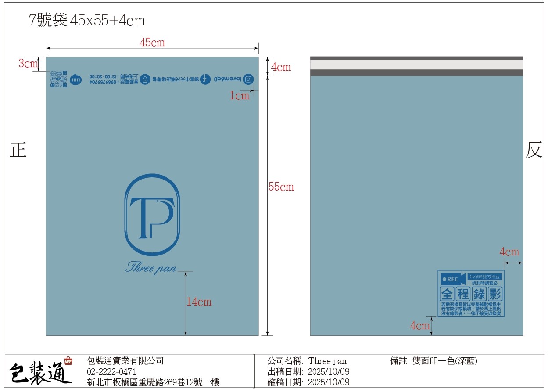This screenshot has height=392, width=548.
Task: Click the QR code on the front bag
Action: [58, 79]
